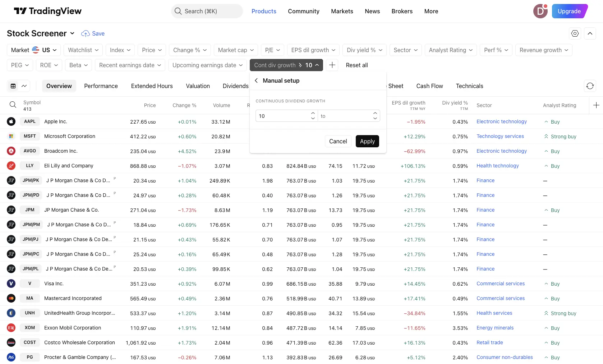The width and height of the screenshot is (603, 364).
Task: Expand the Revenue growth filter
Action: click(544, 50)
